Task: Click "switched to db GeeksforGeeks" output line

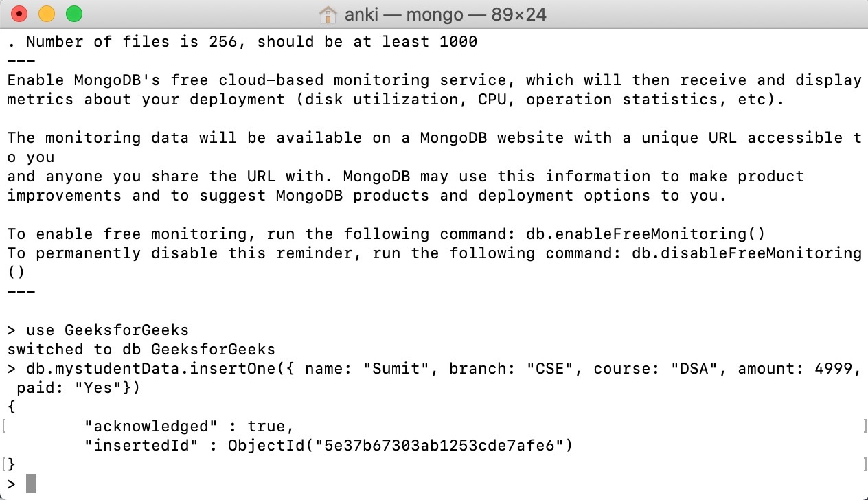Action: pyautogui.click(x=141, y=349)
